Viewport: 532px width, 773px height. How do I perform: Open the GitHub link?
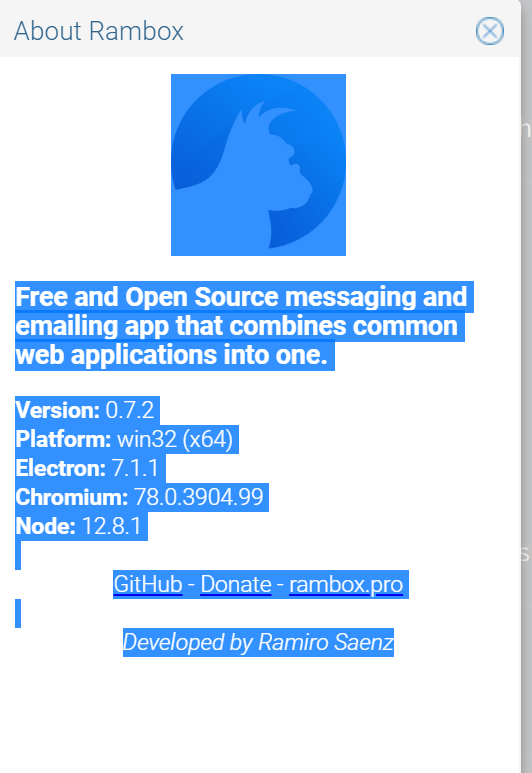tap(148, 585)
